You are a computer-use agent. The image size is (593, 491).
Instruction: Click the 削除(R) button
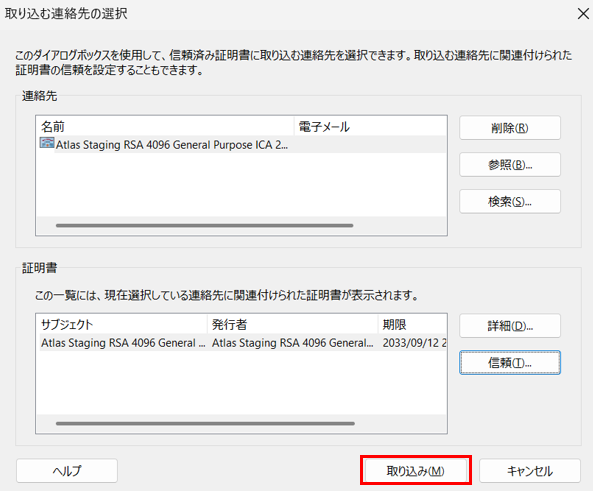click(x=510, y=128)
